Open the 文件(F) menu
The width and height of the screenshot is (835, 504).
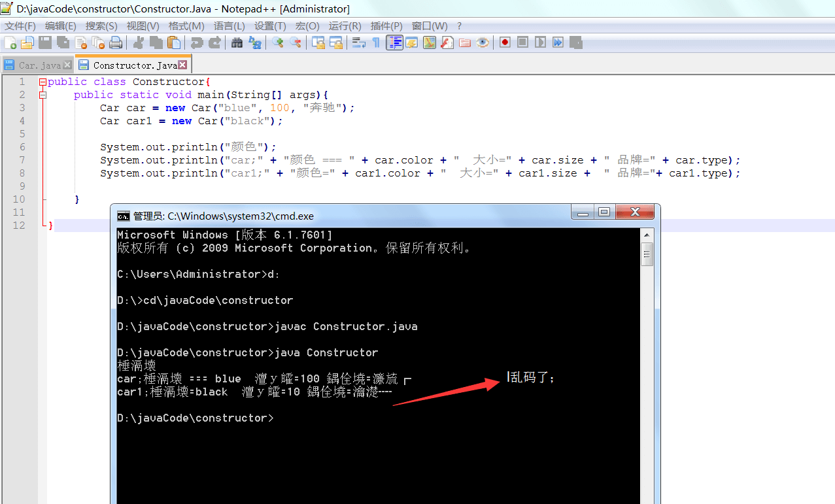coord(20,26)
